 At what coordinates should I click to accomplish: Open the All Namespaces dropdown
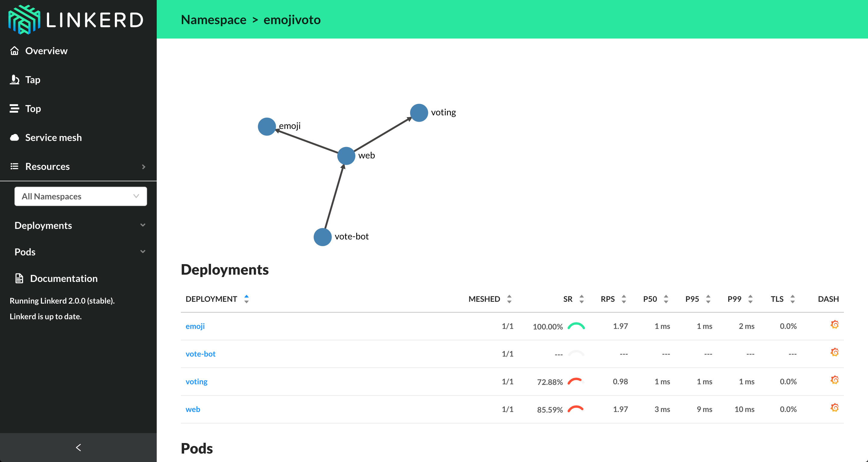[x=80, y=196]
